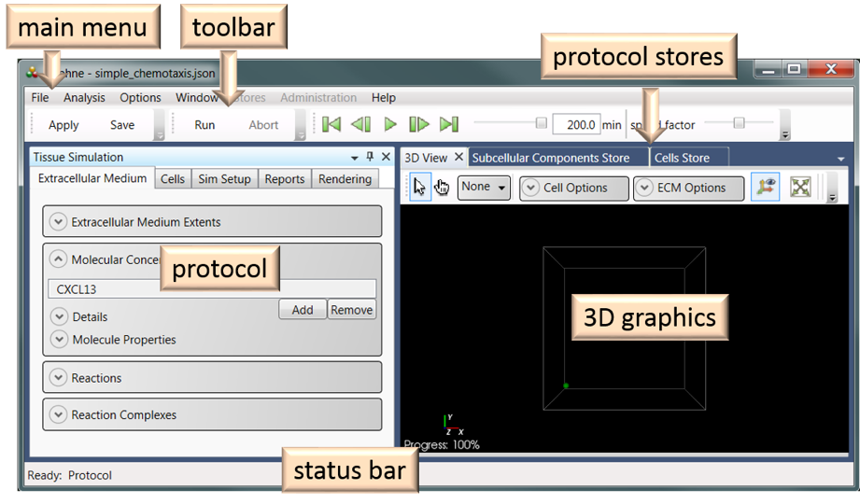Maximize the application window
This screenshot has height=504, width=860.
(x=794, y=69)
